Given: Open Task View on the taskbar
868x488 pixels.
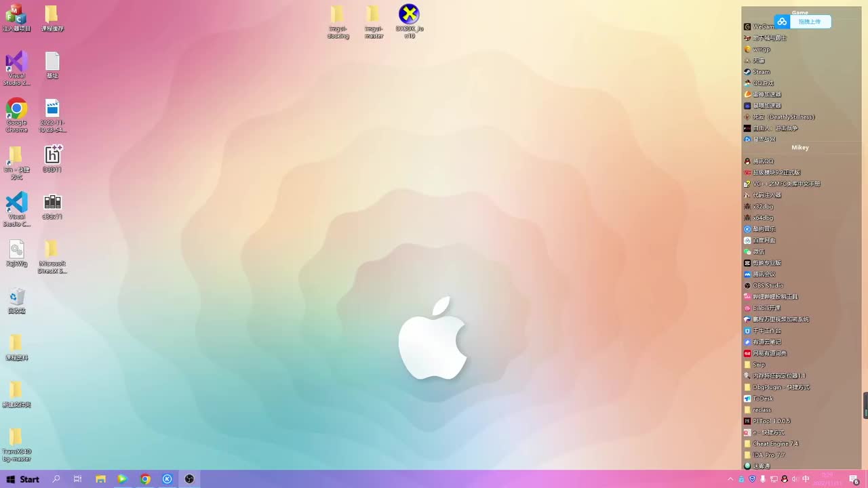Looking at the screenshot, I should [x=78, y=479].
